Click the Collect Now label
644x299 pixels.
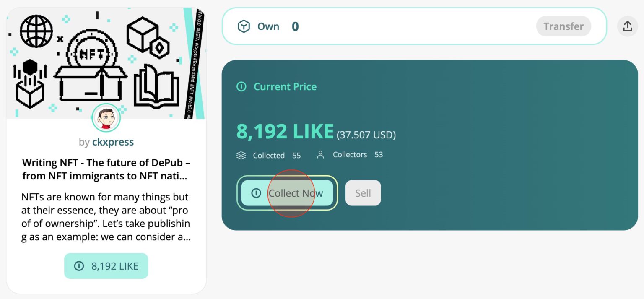[x=296, y=193]
